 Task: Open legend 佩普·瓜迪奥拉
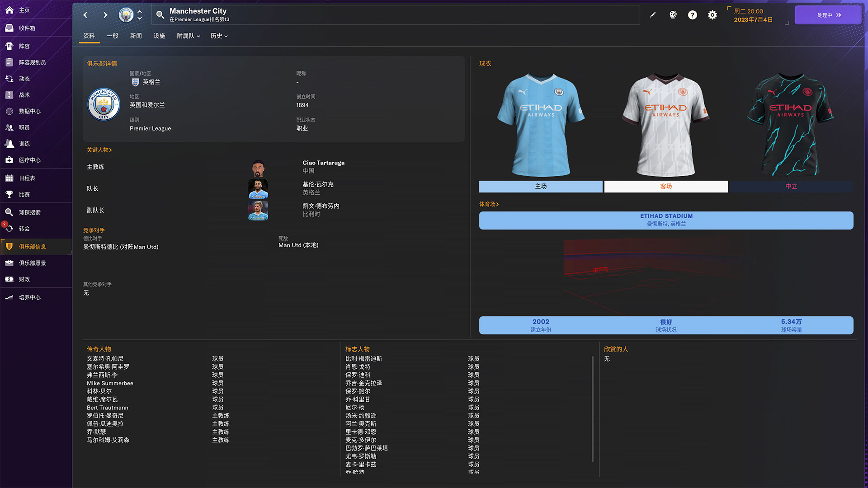click(x=105, y=424)
